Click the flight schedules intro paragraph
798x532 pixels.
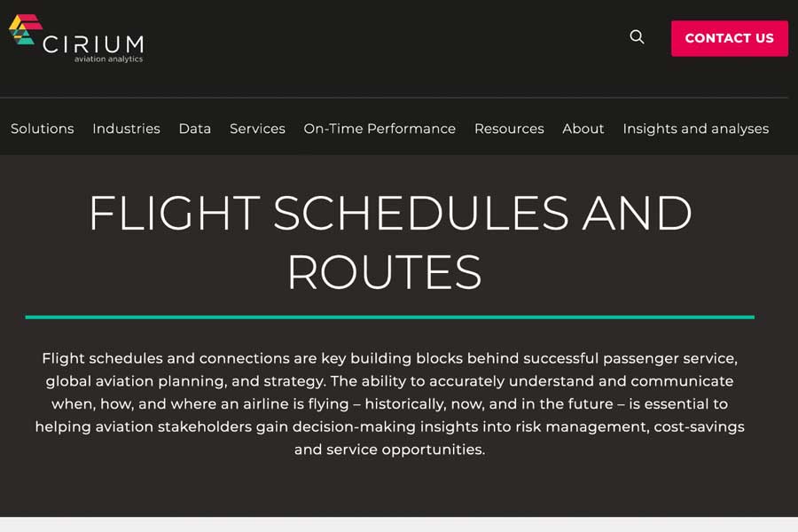click(x=390, y=403)
